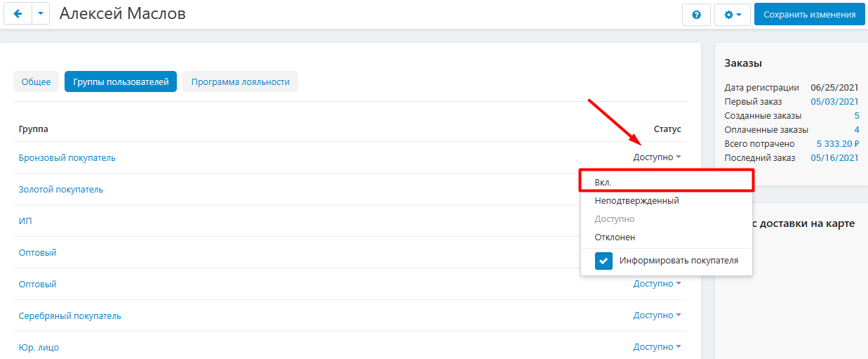The image size is (868, 359).
Task: Click the Статус column header
Action: point(667,129)
